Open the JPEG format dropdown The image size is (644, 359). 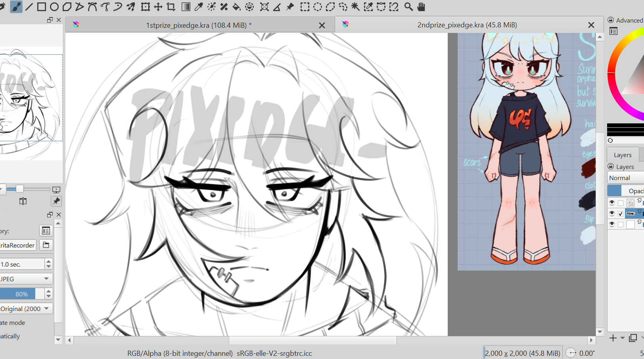[26, 279]
